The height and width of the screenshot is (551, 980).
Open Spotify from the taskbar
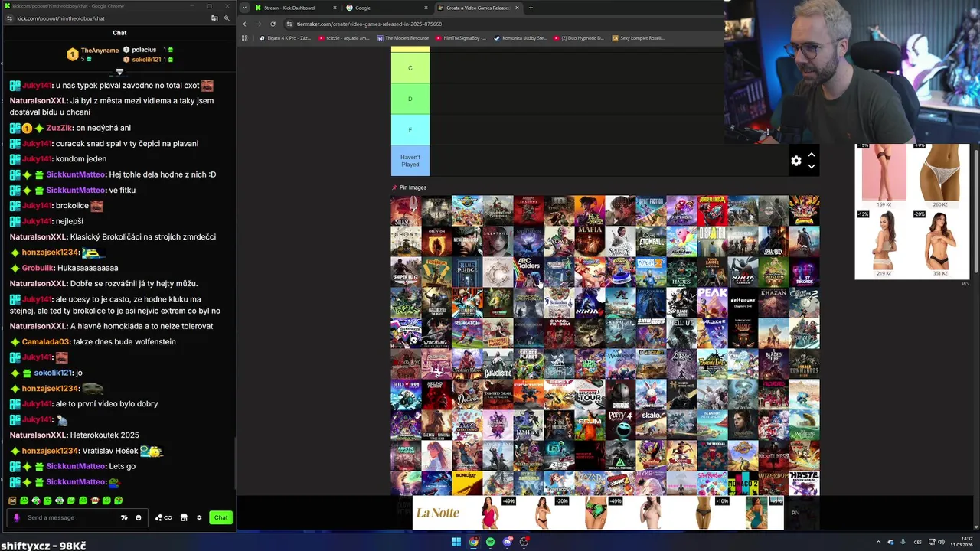(x=491, y=542)
